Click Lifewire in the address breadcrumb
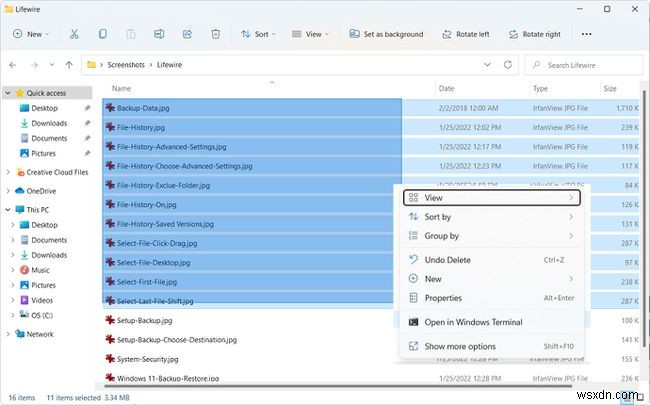Image resolution: width=650 pixels, height=405 pixels. [x=169, y=65]
